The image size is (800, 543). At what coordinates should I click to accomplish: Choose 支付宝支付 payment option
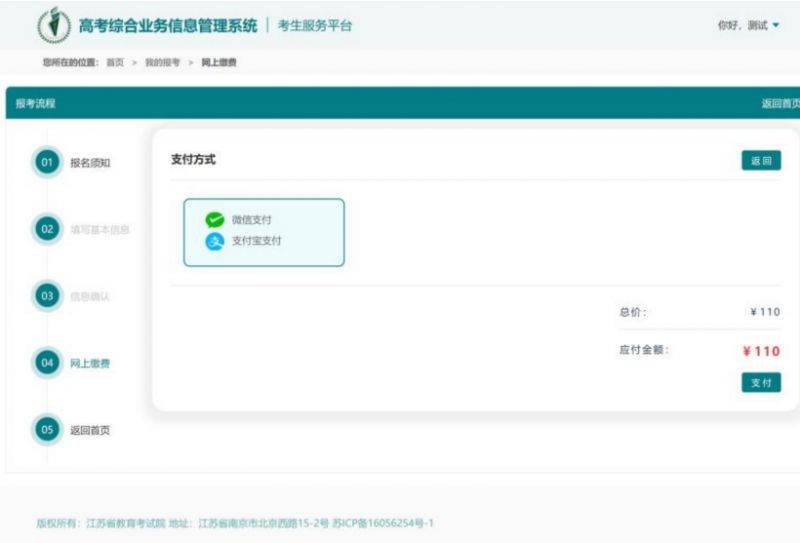tap(257, 241)
